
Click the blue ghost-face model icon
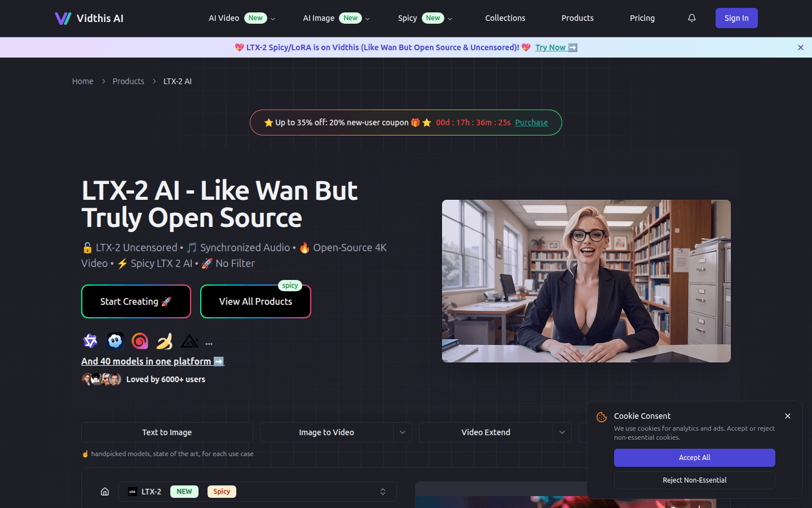[x=115, y=341]
